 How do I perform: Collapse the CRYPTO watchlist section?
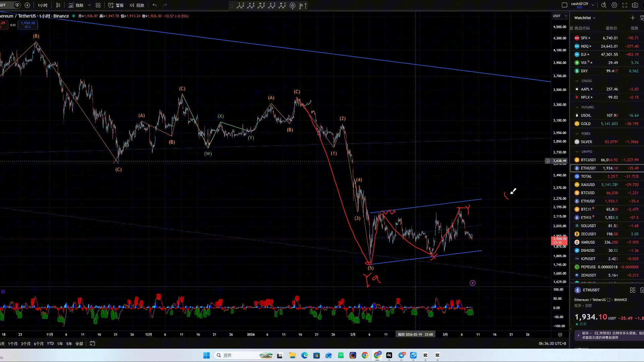[577, 152]
